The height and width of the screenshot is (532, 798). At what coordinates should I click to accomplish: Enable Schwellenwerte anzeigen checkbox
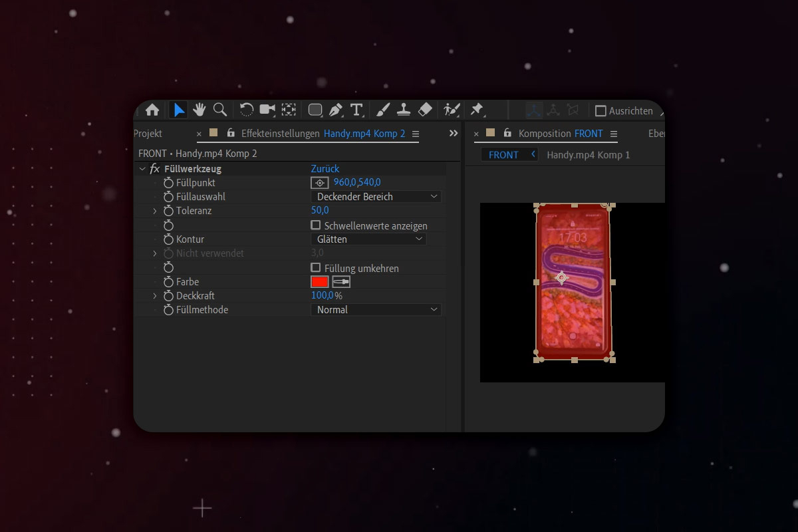pos(316,225)
